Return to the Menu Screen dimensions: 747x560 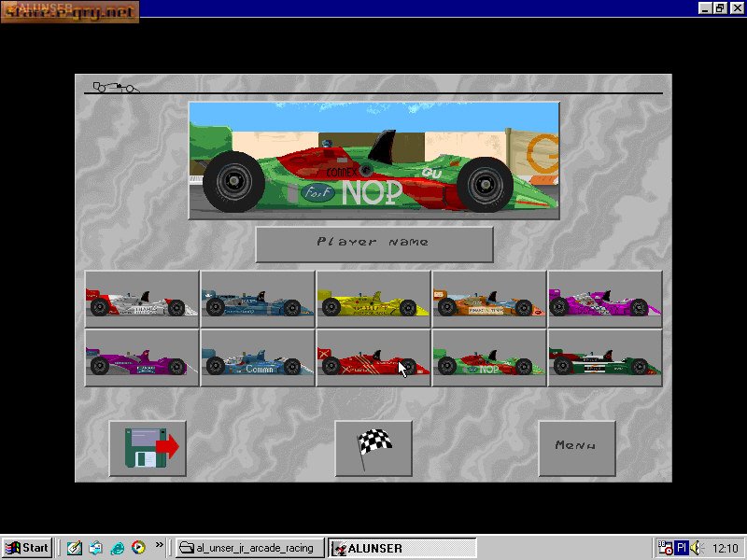[x=577, y=448]
